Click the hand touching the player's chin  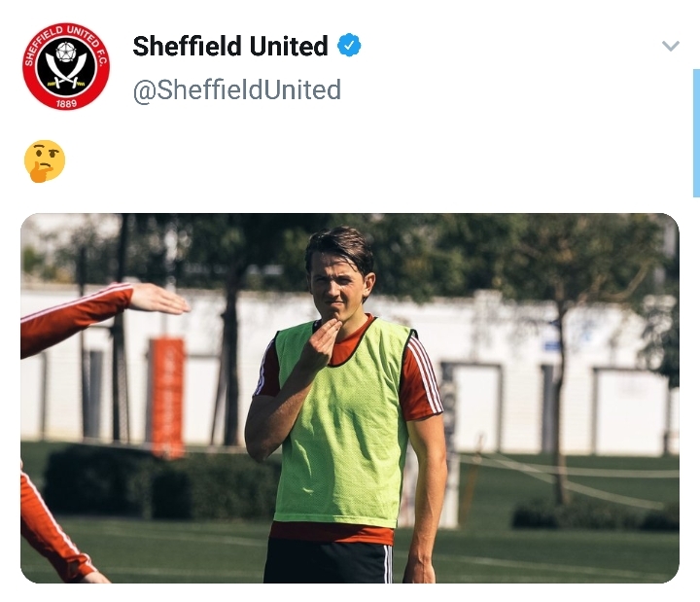[320, 345]
